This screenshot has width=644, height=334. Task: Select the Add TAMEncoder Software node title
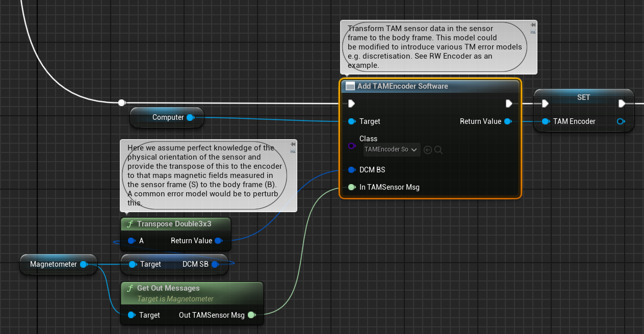click(403, 86)
